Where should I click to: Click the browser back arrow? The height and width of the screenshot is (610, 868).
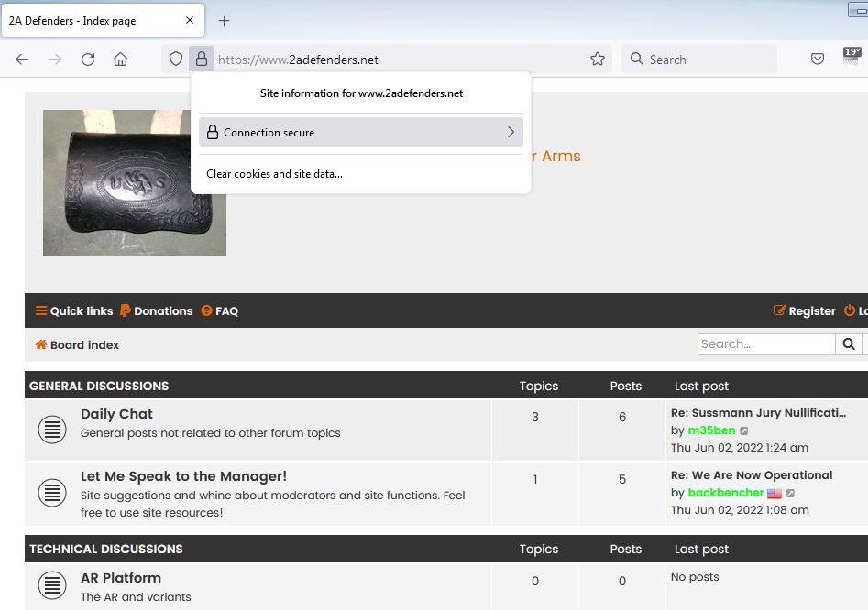(x=22, y=60)
